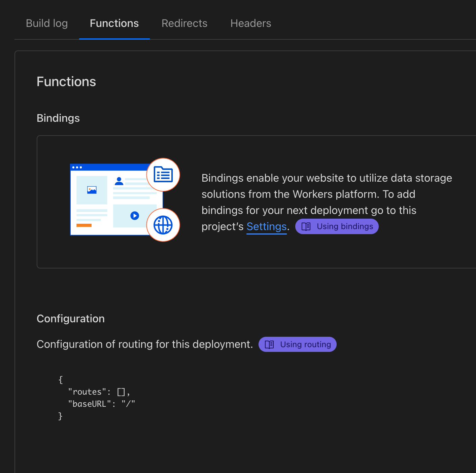Go to the Headers tab
The width and height of the screenshot is (476, 473).
[251, 23]
